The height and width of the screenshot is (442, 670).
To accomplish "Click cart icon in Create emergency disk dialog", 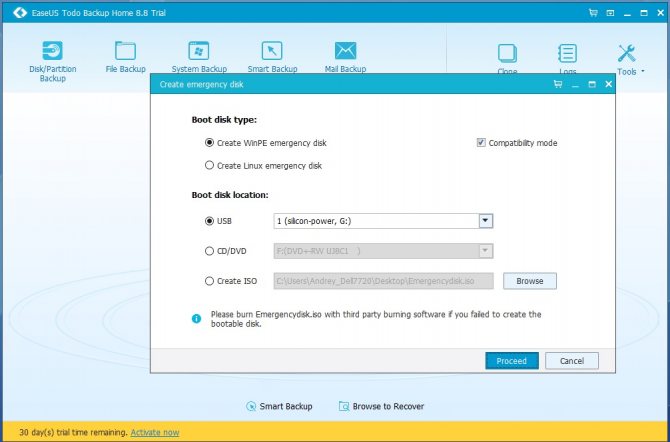I will coord(558,84).
